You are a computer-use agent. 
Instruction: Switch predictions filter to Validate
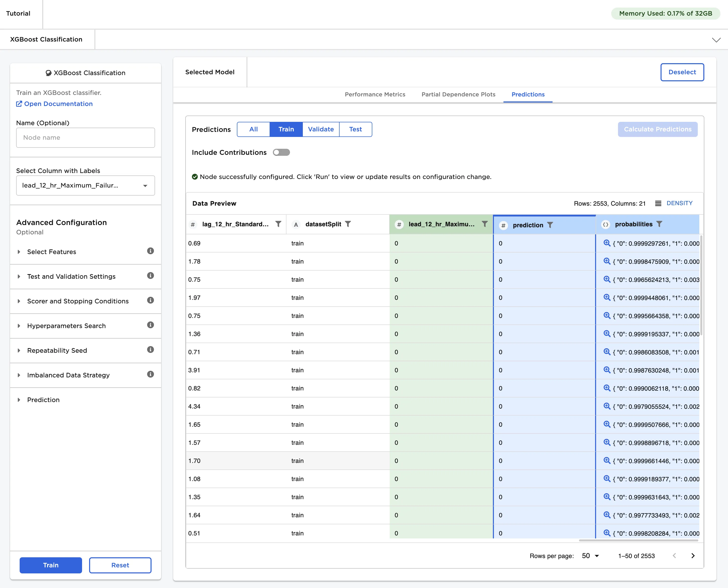320,129
